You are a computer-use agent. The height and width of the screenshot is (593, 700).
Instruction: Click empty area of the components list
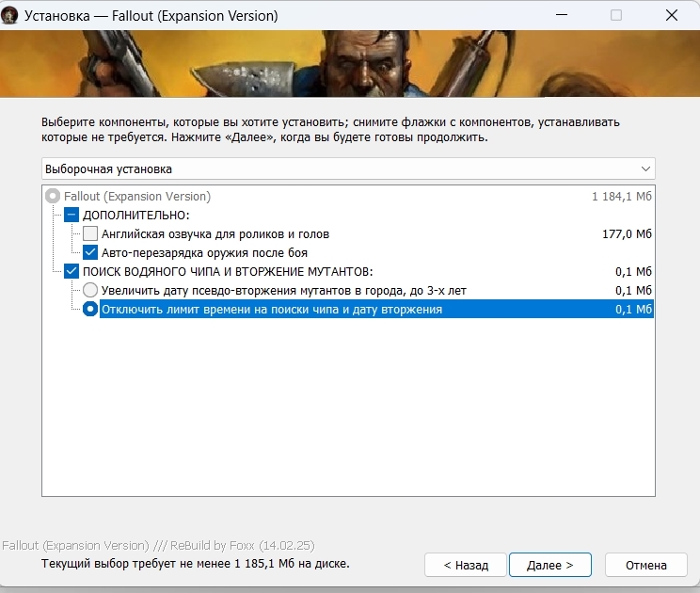tap(348, 407)
